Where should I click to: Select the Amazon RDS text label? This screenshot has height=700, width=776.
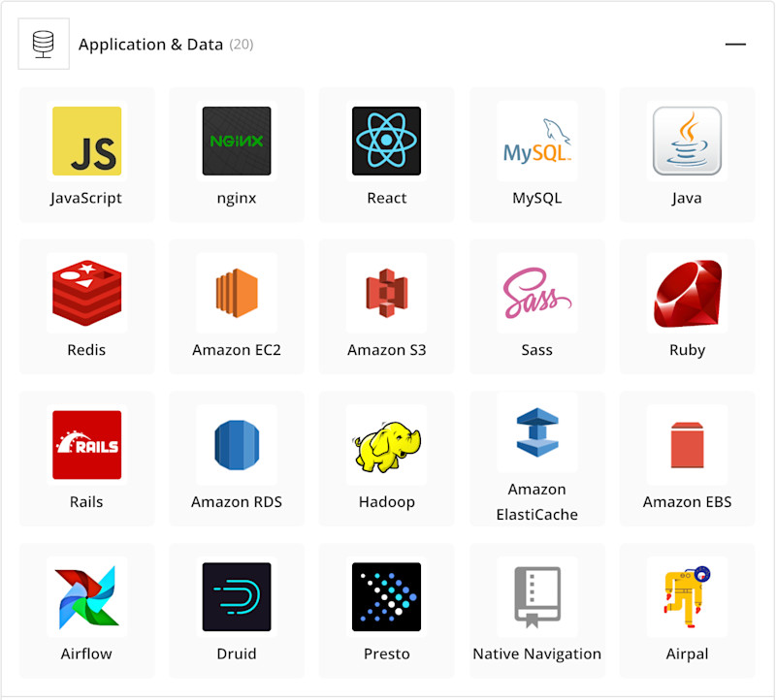coord(237,501)
